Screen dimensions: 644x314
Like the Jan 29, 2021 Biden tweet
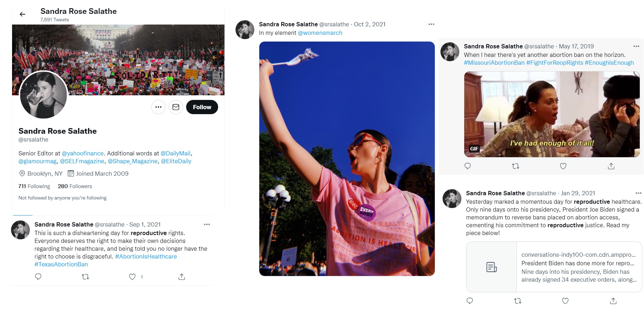tap(565, 301)
